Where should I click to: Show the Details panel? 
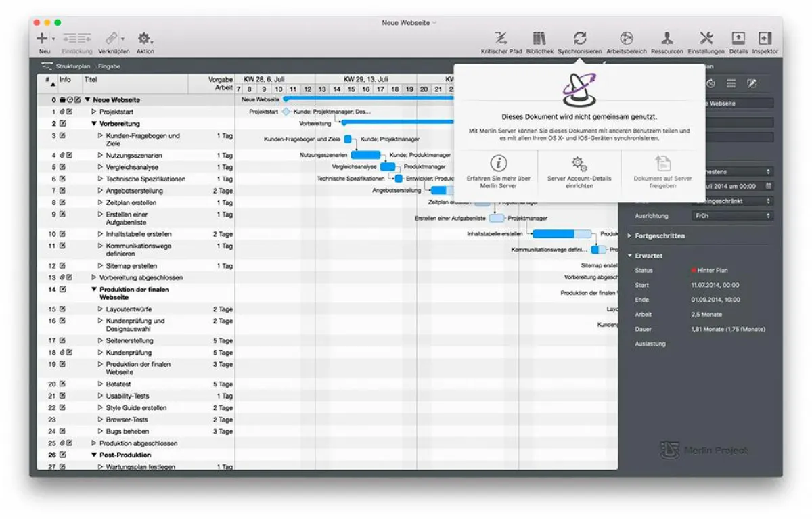point(738,39)
